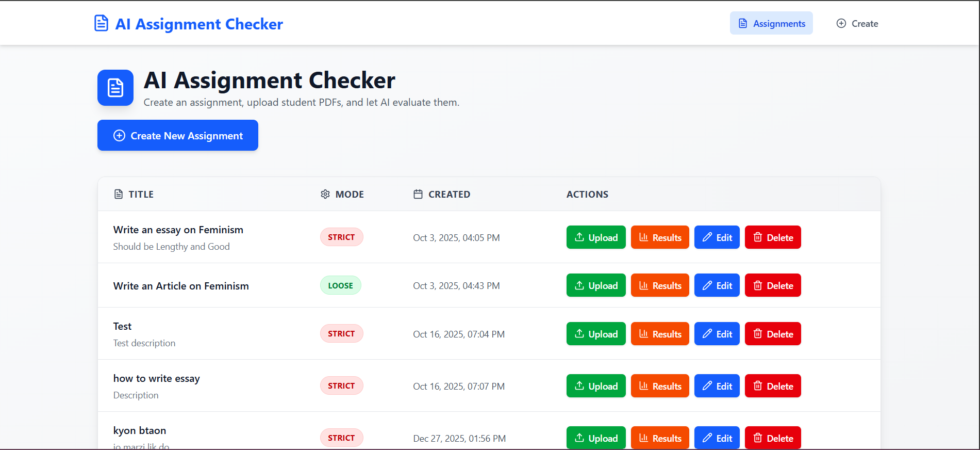Upload PDFs for the Test assignment

pyautogui.click(x=596, y=334)
